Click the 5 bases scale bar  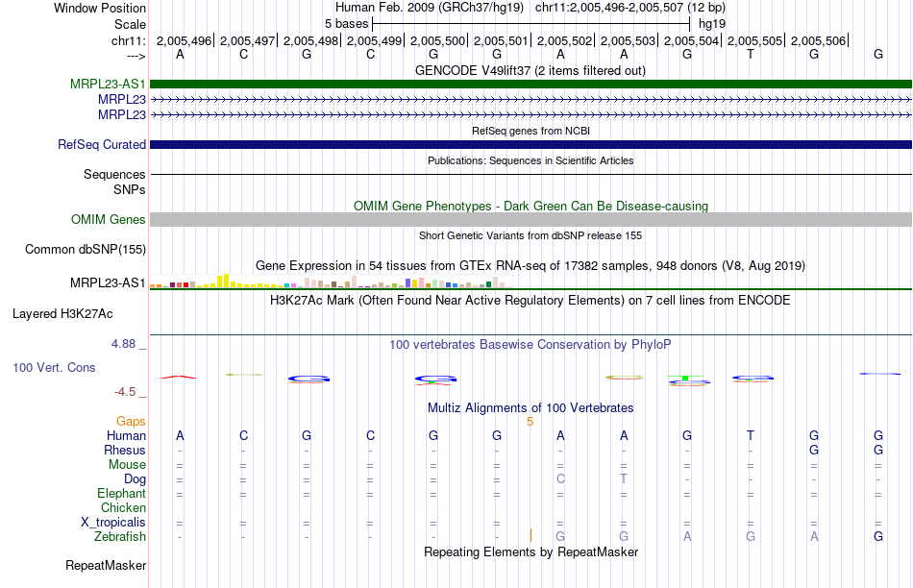(x=531, y=24)
